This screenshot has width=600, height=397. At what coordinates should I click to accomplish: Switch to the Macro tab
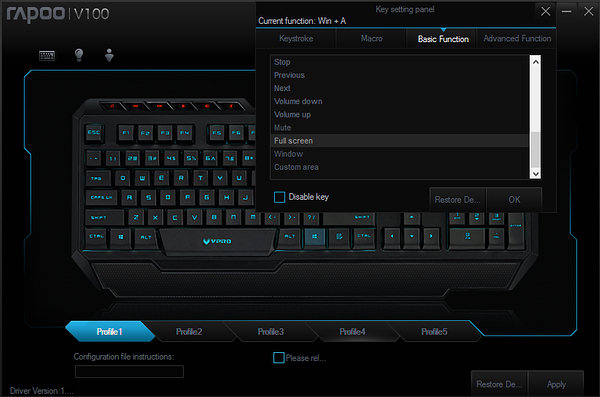pos(371,39)
